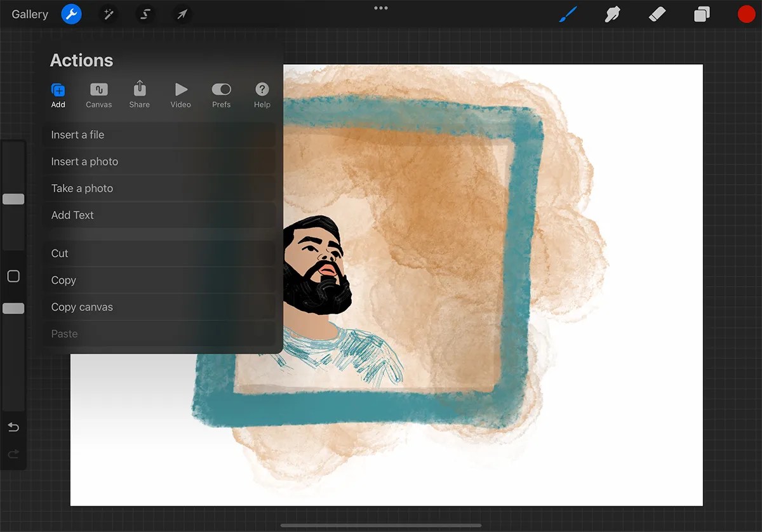The height and width of the screenshot is (532, 762).
Task: Open the Help section
Action: 262,95
